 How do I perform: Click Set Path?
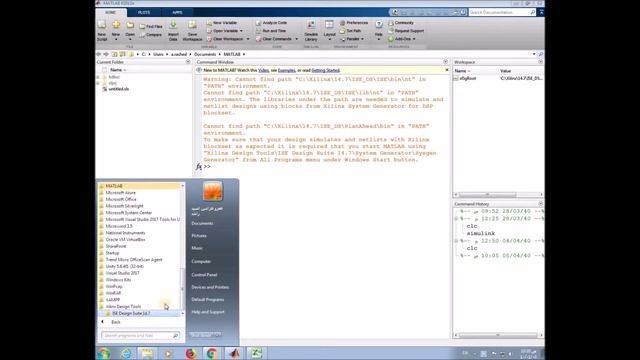(x=350, y=31)
